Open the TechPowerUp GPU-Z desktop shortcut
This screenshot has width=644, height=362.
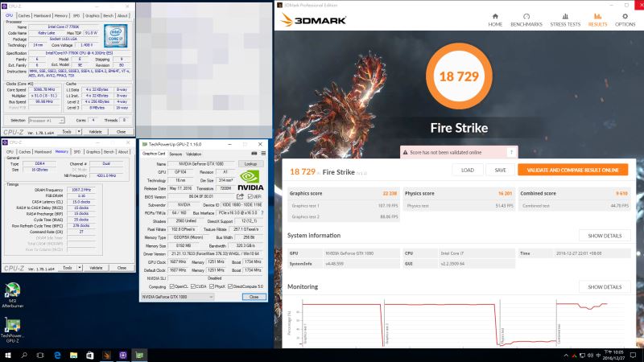click(x=13, y=330)
